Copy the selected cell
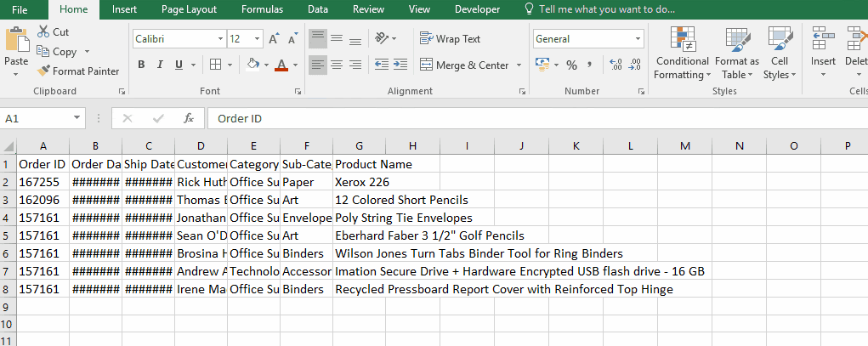This screenshot has height=346, width=868. point(57,52)
